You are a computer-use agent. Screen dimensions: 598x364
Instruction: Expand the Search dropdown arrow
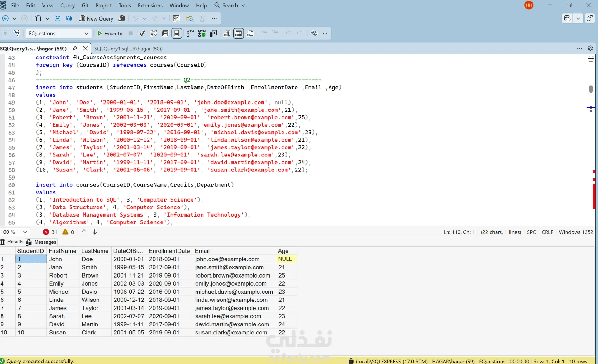click(244, 6)
